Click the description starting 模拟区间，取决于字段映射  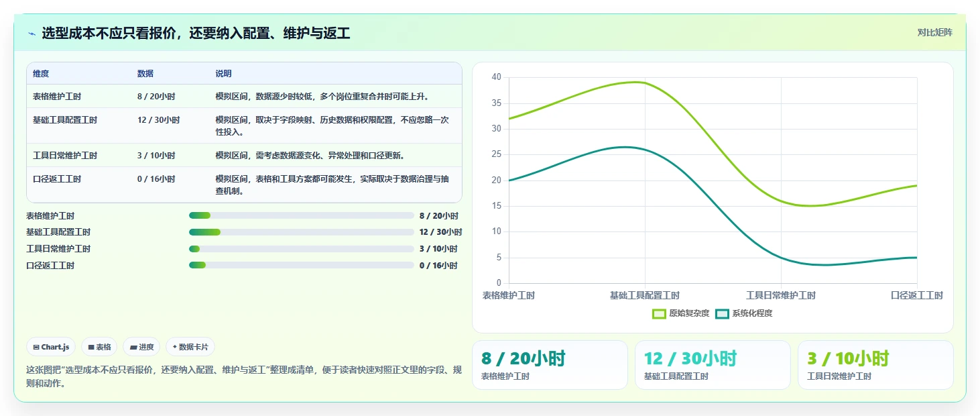332,126
